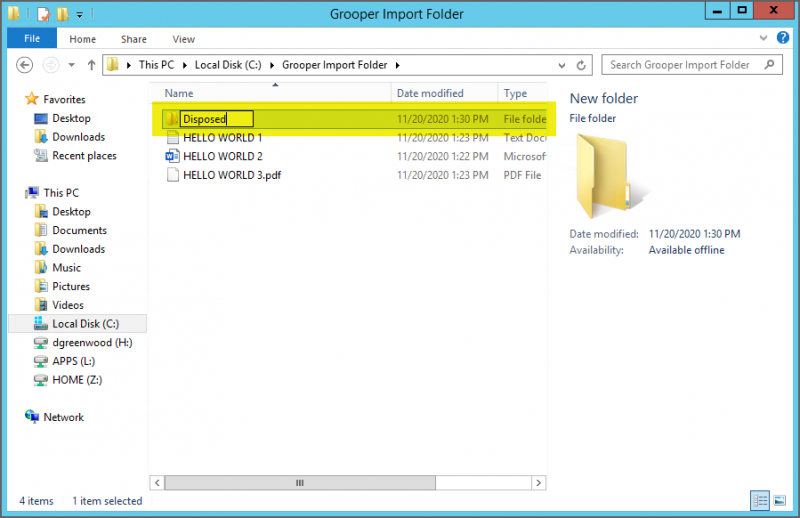Viewport: 800px width, 518px height.
Task: Go up one folder level
Action: [91, 65]
